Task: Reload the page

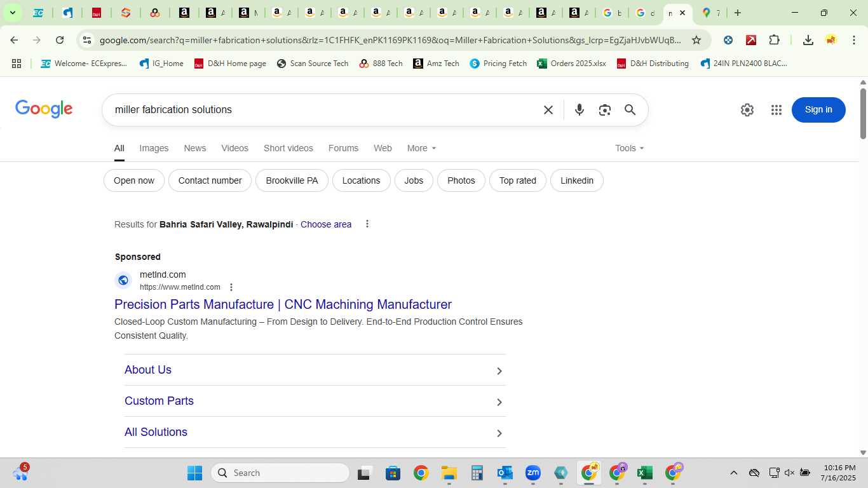Action: tap(60, 40)
